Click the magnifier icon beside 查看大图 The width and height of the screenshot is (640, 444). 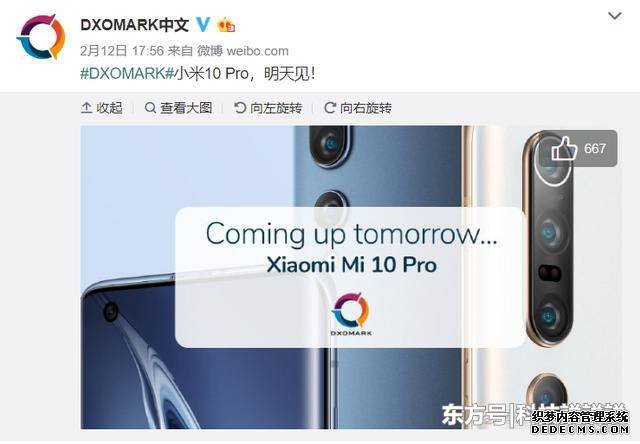click(150, 108)
